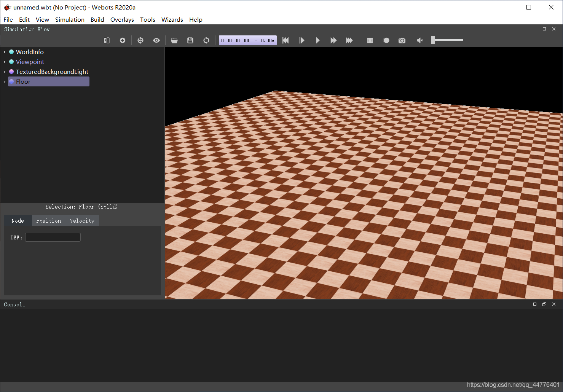Toggle the scene tree side panel icon
This screenshot has height=392, width=563.
click(x=107, y=40)
